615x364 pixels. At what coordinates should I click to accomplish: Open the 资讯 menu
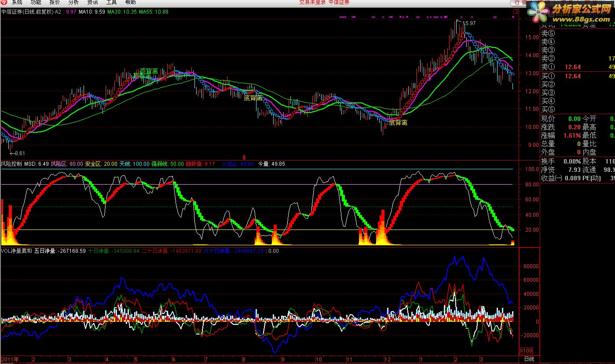coord(92,3)
